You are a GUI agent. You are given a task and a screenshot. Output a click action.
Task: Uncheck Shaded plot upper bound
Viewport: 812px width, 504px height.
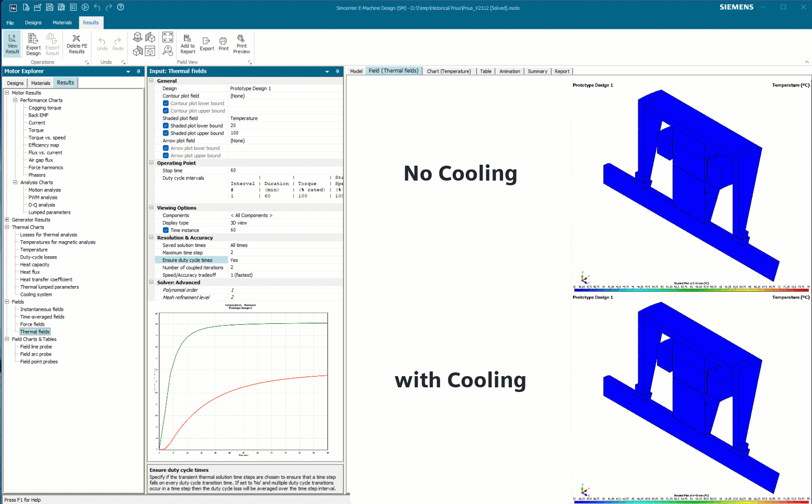[166, 133]
